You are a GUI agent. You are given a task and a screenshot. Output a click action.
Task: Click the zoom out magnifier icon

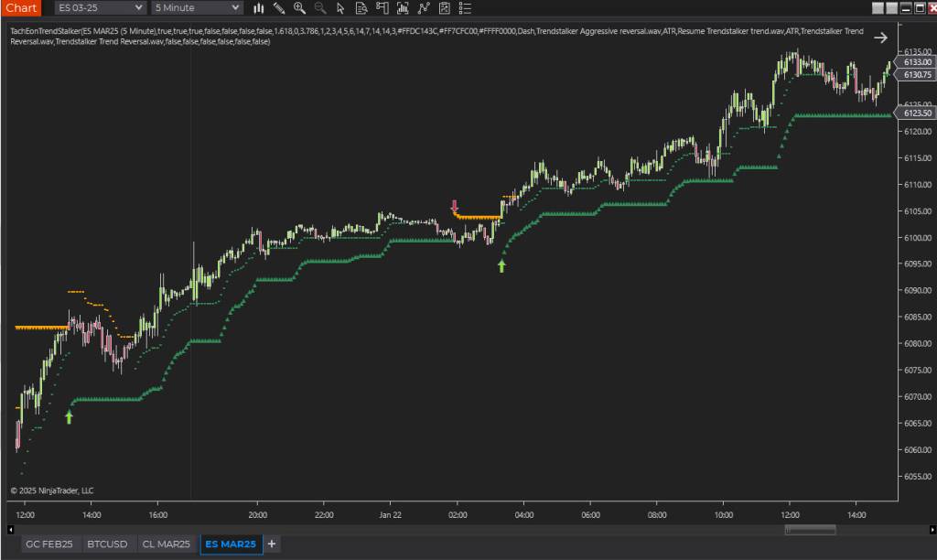319,8
